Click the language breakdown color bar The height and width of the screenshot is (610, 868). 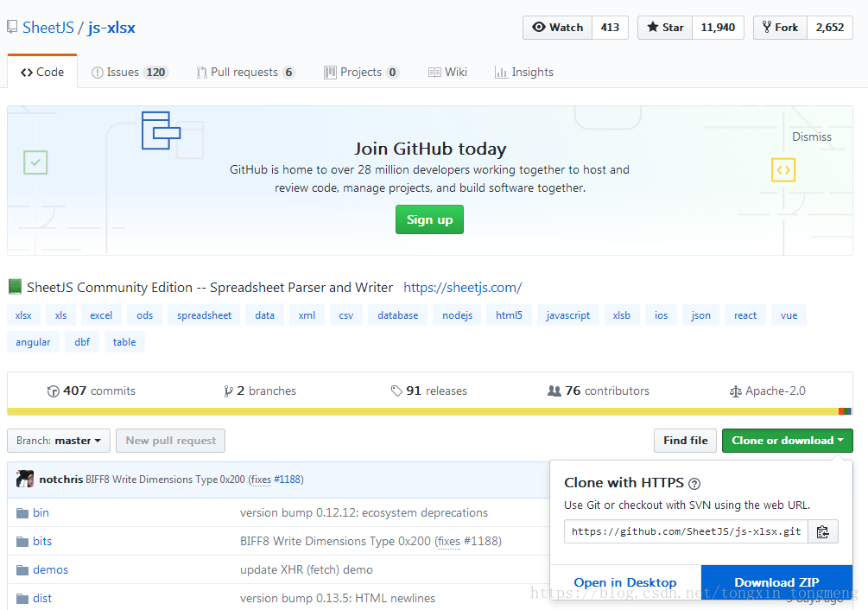click(430, 411)
